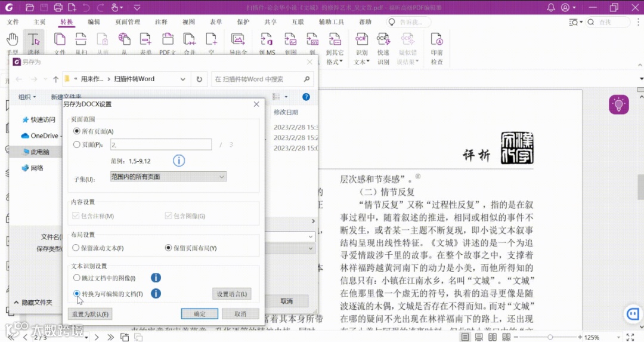Switch to the Home ribbon tab
Viewport: 644px width, 342px height.
39,22
